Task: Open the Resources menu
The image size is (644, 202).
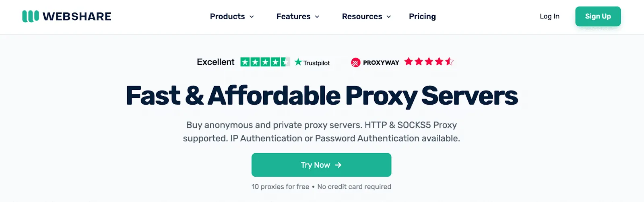Action: [x=366, y=16]
